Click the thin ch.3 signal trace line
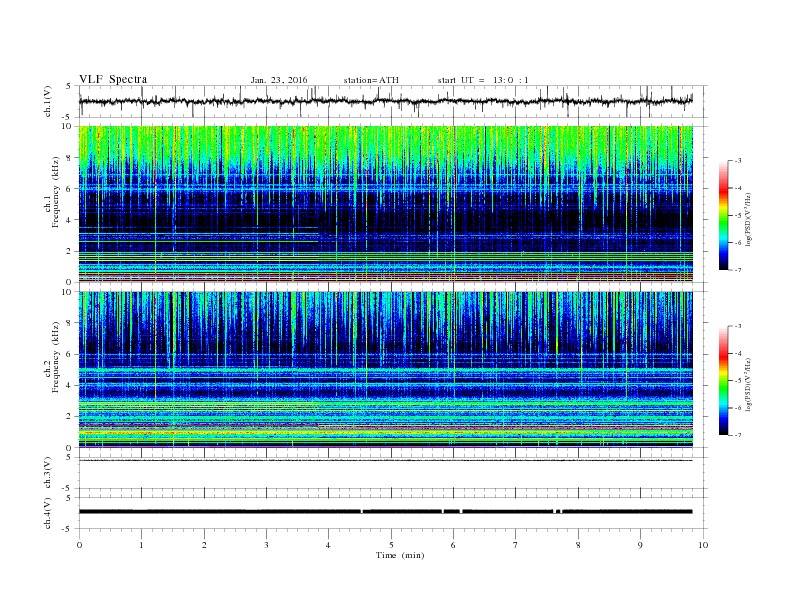Image resolution: width=792 pixels, height=612 pixels. pyautogui.click(x=386, y=460)
